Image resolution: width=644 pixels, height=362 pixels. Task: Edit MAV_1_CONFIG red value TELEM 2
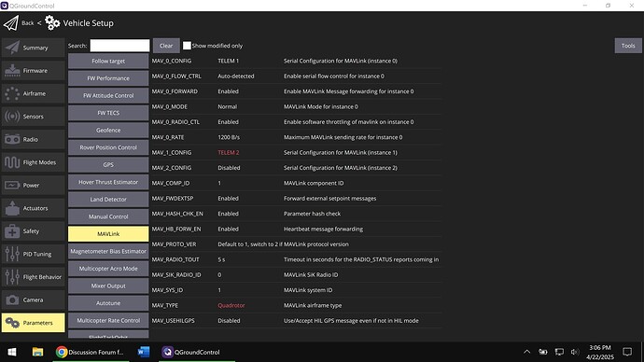[229, 152]
